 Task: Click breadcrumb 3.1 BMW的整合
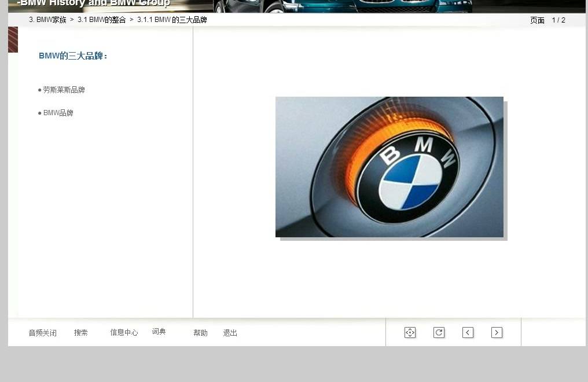(102, 20)
